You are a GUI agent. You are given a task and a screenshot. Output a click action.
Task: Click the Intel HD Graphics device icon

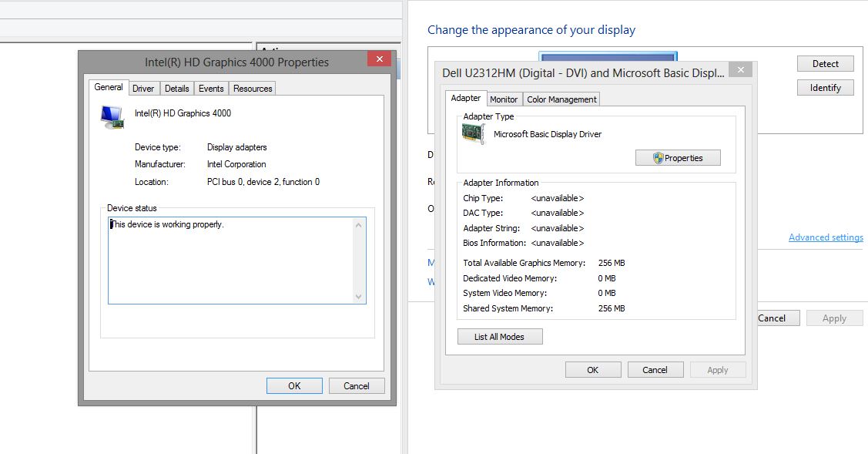(112, 116)
